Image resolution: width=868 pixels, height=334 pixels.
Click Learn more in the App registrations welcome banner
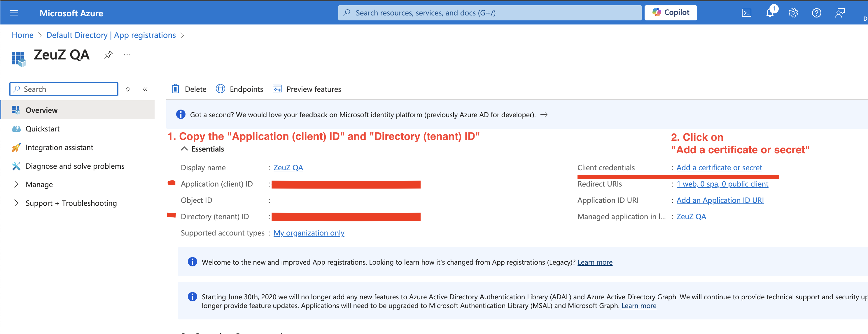click(x=595, y=262)
